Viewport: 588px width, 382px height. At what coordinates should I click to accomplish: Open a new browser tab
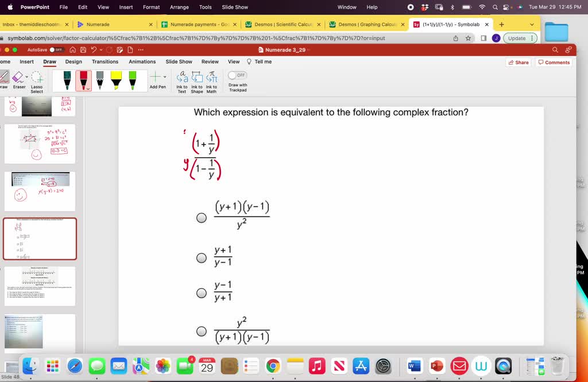click(x=501, y=24)
